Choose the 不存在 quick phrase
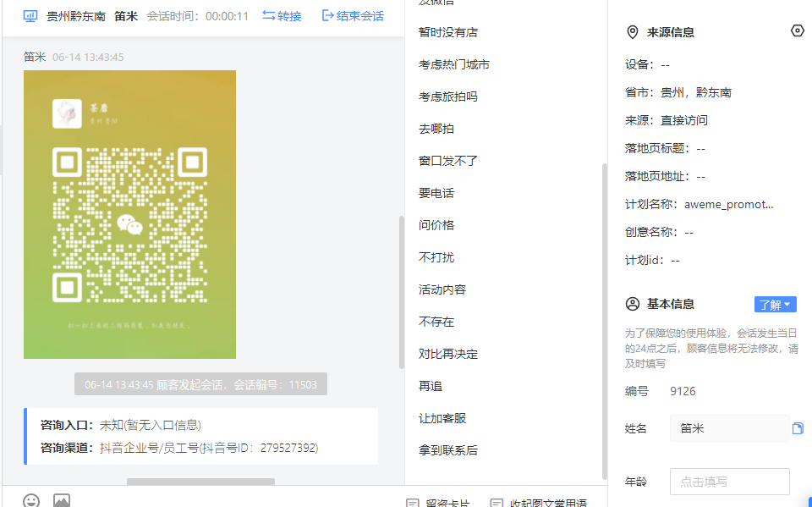The image size is (812, 507). tap(436, 322)
